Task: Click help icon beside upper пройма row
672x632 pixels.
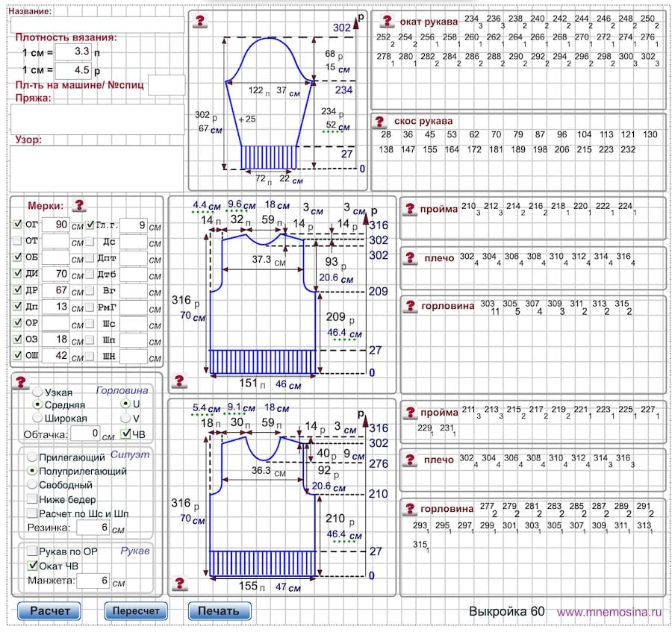Action: (410, 209)
